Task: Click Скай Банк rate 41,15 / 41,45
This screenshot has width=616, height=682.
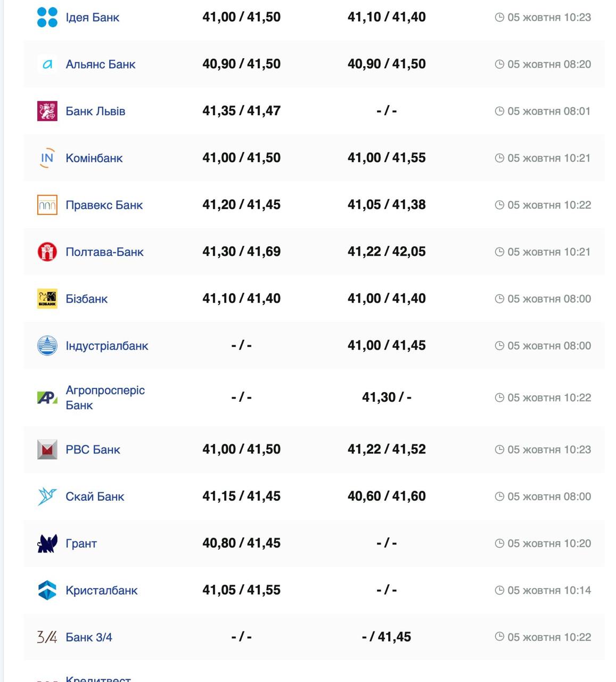Action: coord(241,497)
